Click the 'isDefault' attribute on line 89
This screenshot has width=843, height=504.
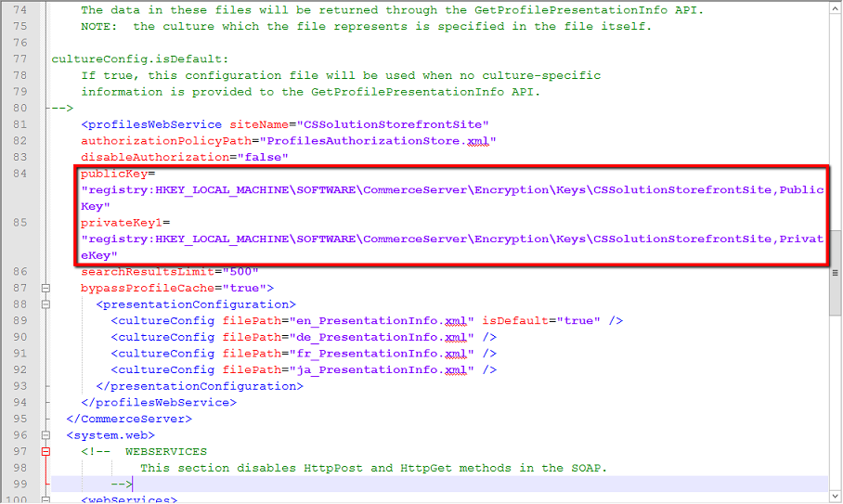[515, 321]
